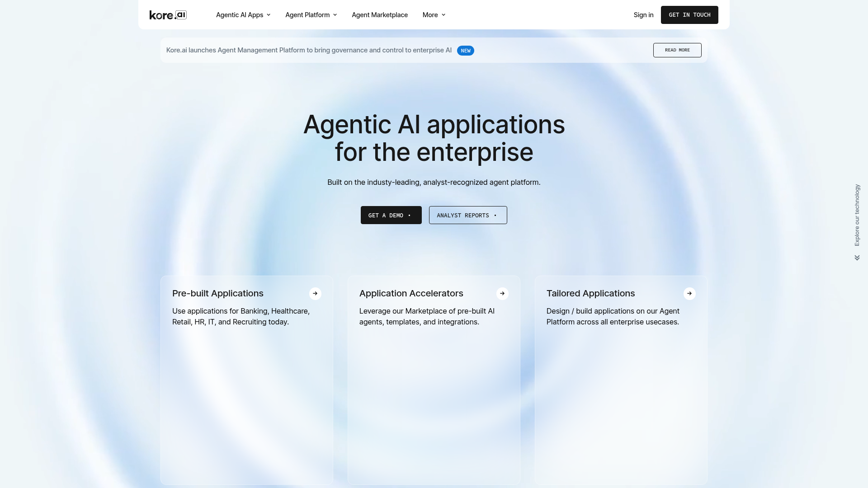Expand the Agent Platform dropdown

[311, 15]
